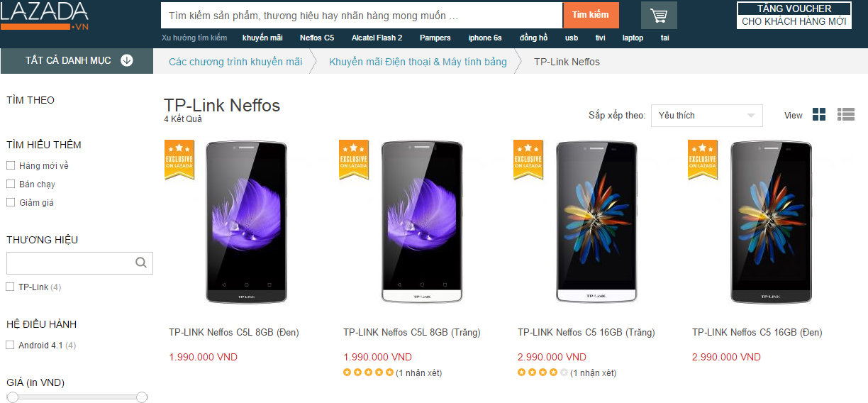Viewport: 868px width, 403px height.
Task: Switch to grid view icon
Action: tap(819, 115)
